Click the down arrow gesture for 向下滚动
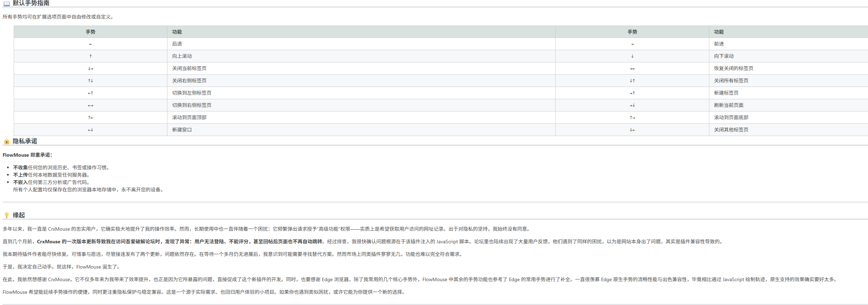Screen dimensions: 868x305 pos(632,56)
